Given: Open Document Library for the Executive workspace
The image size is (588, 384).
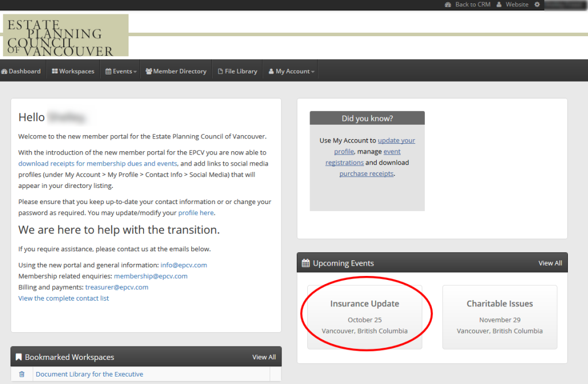Looking at the screenshot, I should [x=89, y=374].
